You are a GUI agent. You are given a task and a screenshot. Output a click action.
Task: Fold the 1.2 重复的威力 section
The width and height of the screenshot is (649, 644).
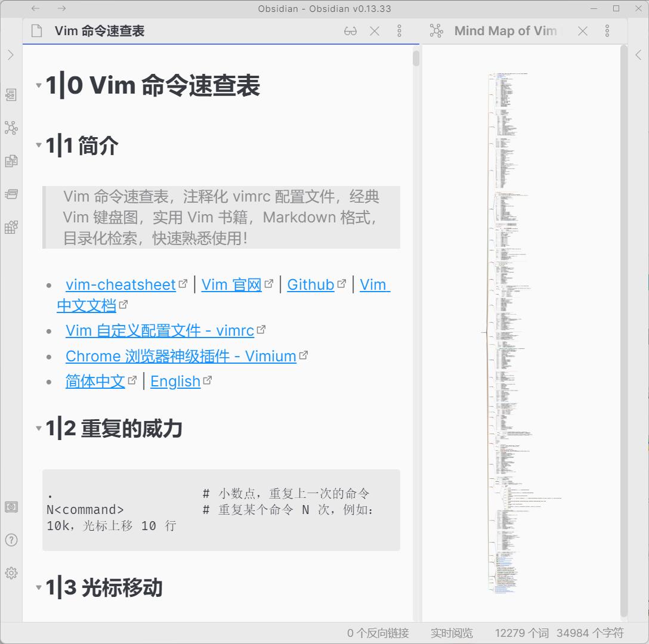[39, 428]
